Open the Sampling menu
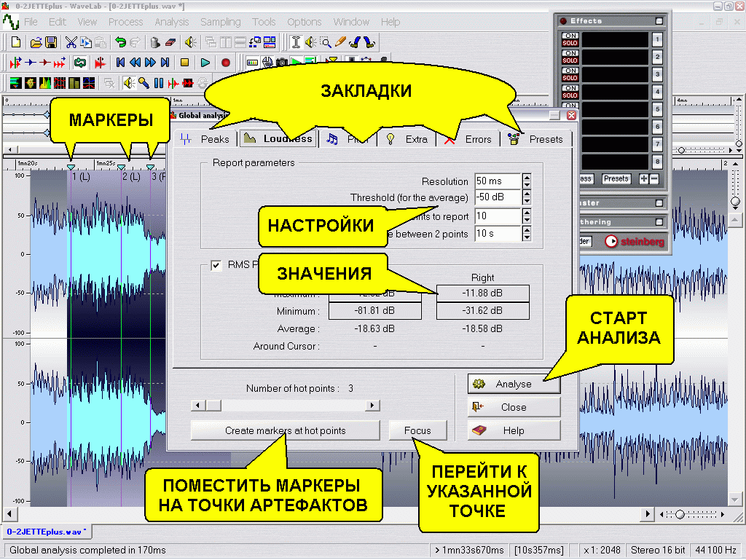Image resolution: width=746 pixels, height=560 pixels. pos(220,22)
